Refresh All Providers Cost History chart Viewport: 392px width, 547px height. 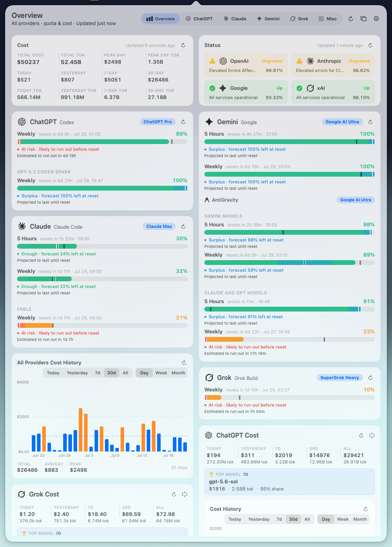(x=184, y=363)
